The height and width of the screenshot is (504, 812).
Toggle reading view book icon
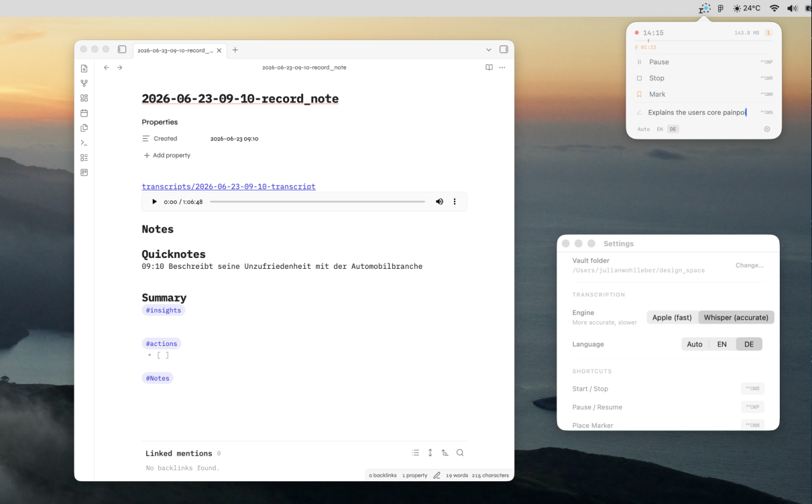(489, 68)
